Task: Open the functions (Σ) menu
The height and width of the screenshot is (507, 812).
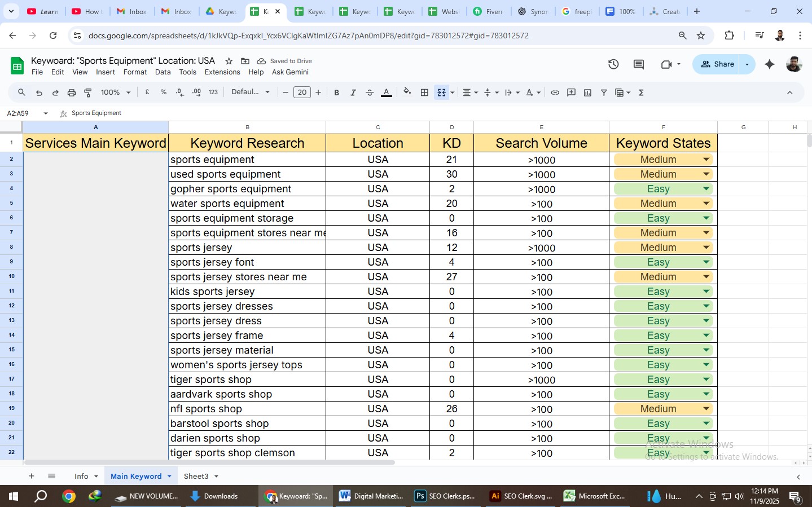Action: [640, 92]
